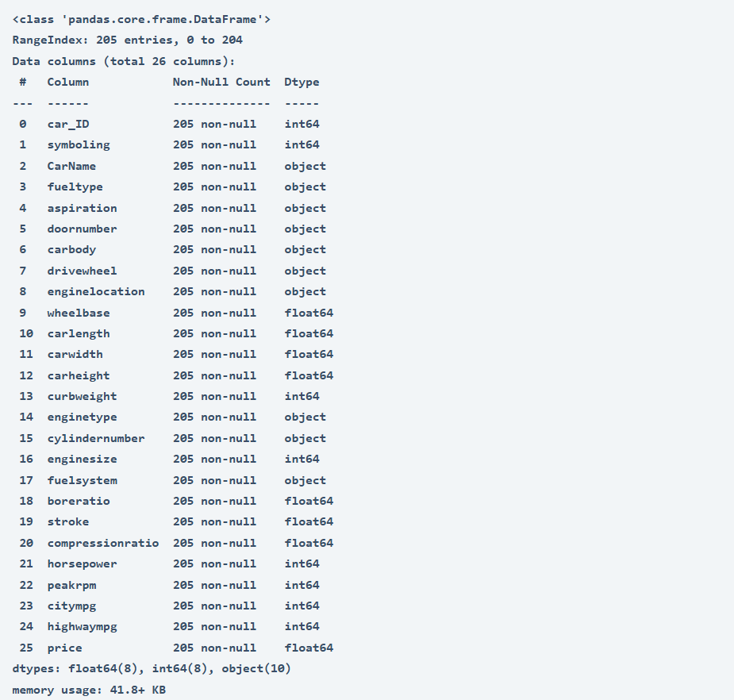Viewport: 734px width, 700px height.
Task: Click the horsepower column entry
Action: [83, 563]
